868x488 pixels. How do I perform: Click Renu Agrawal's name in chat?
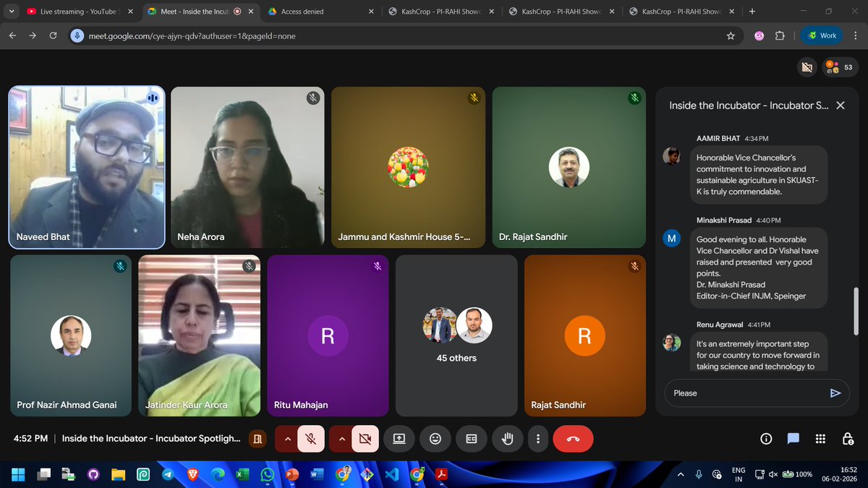pos(718,325)
